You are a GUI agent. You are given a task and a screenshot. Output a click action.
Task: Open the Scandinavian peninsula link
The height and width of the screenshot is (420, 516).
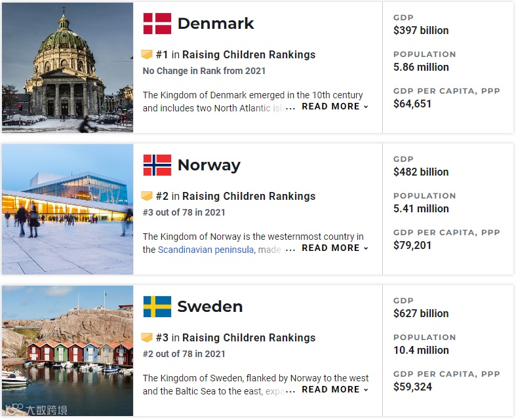point(206,250)
